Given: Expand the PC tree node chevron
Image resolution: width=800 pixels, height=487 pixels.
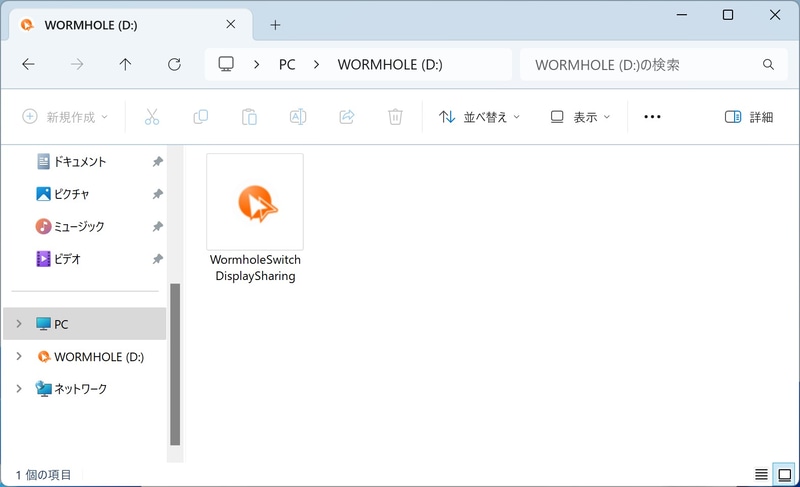Looking at the screenshot, I should 19,324.
